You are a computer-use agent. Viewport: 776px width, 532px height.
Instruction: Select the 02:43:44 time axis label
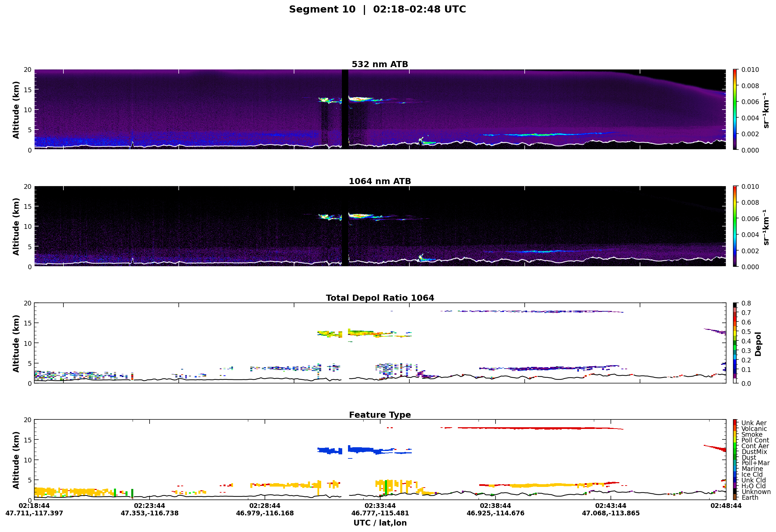coord(610,506)
